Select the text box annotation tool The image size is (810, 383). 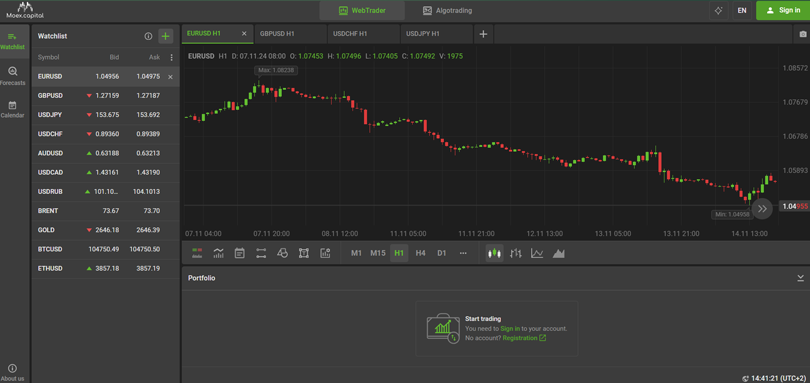pyautogui.click(x=304, y=253)
